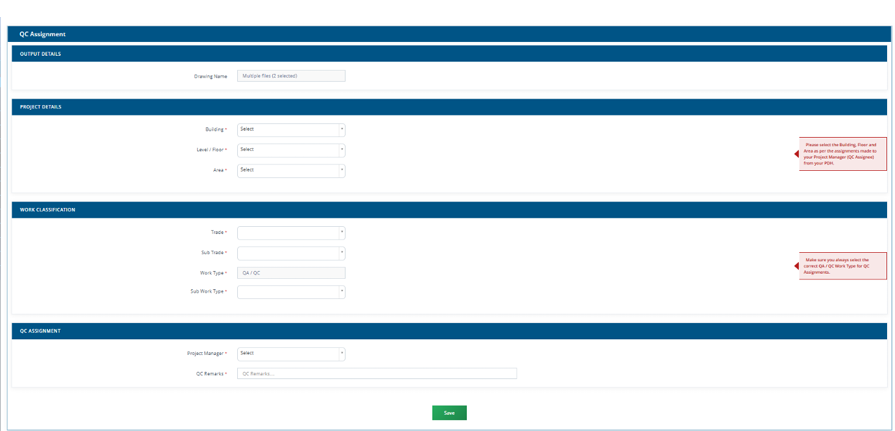
Task: Open the Sub Work Type dropdown
Action: [291, 292]
